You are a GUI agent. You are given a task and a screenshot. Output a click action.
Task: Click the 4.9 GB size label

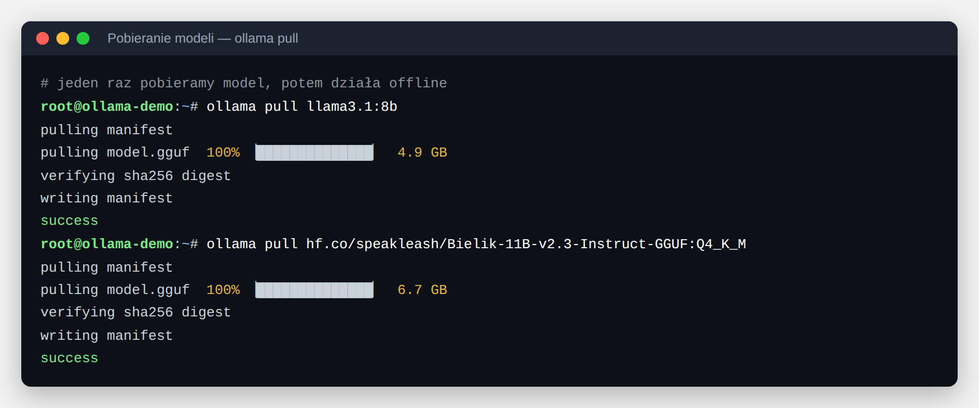coord(422,152)
